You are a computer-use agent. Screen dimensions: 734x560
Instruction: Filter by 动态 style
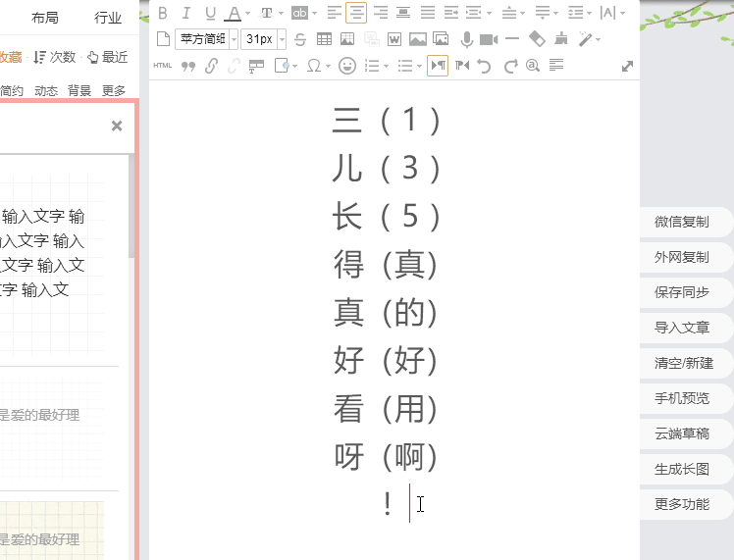[x=46, y=90]
